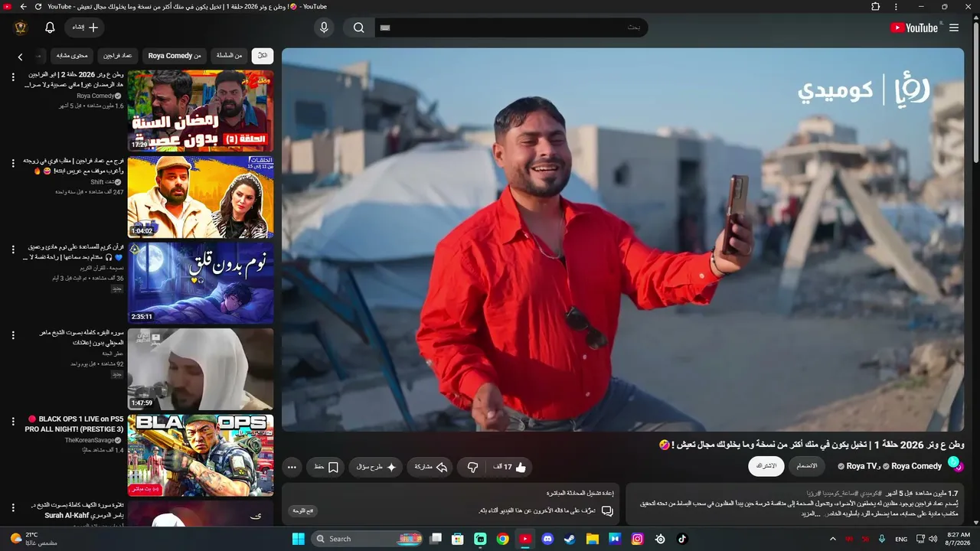Open options for the وطن ع وتر حلقة 2 video
This screenshot has height=551, width=980.
click(x=13, y=77)
